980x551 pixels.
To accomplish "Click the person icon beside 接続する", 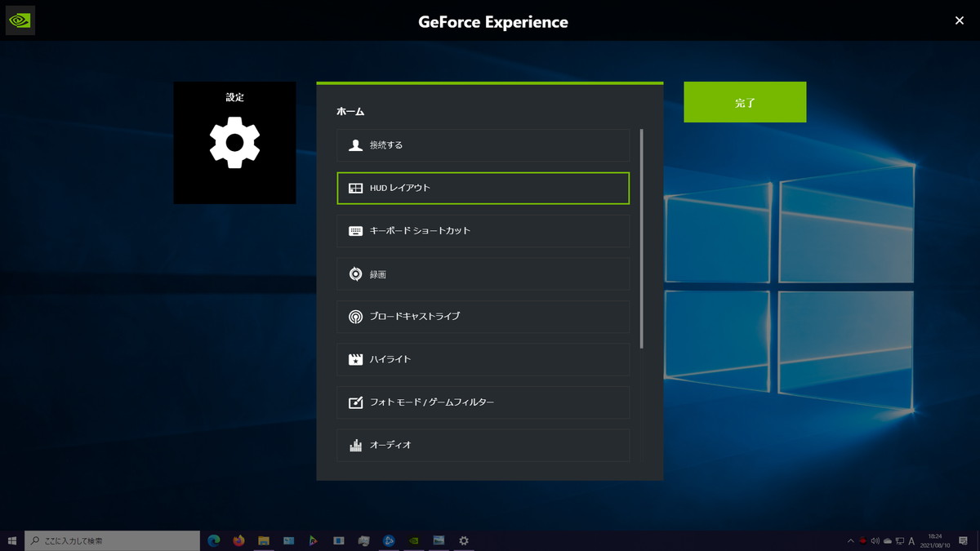I will (x=355, y=145).
